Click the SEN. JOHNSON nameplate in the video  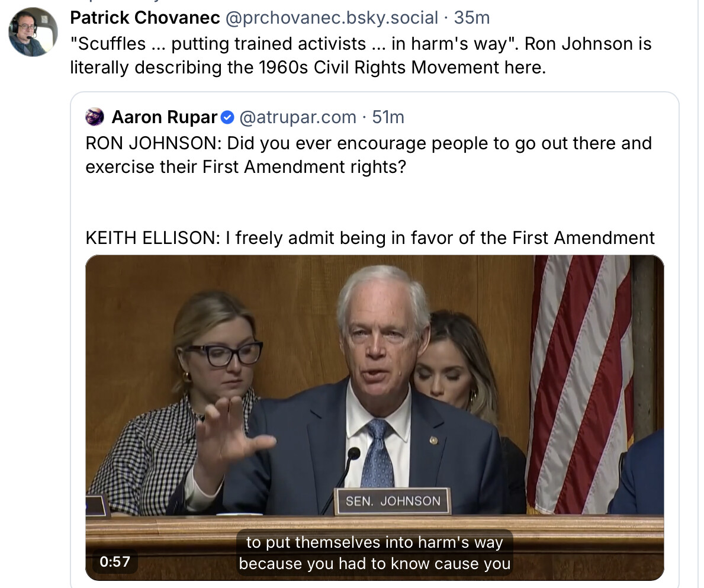[393, 501]
